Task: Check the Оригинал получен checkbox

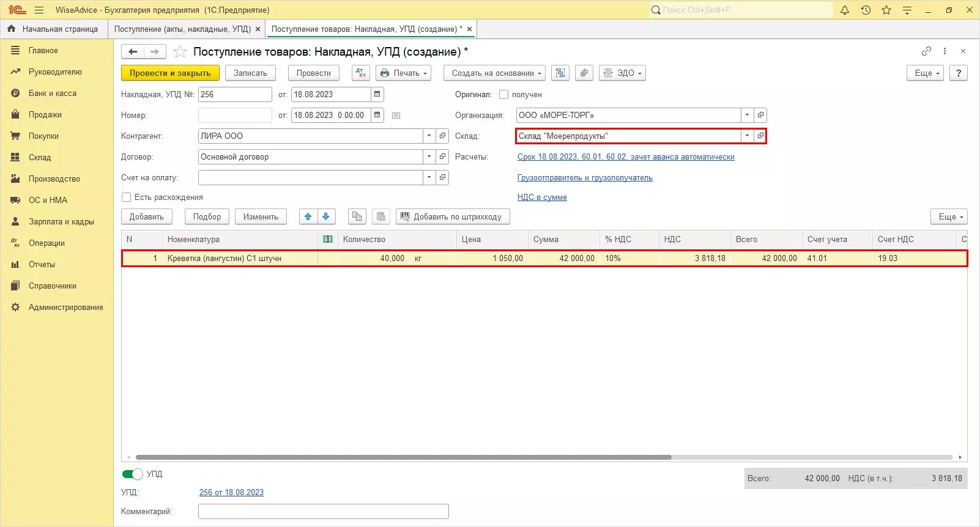Action: click(503, 95)
